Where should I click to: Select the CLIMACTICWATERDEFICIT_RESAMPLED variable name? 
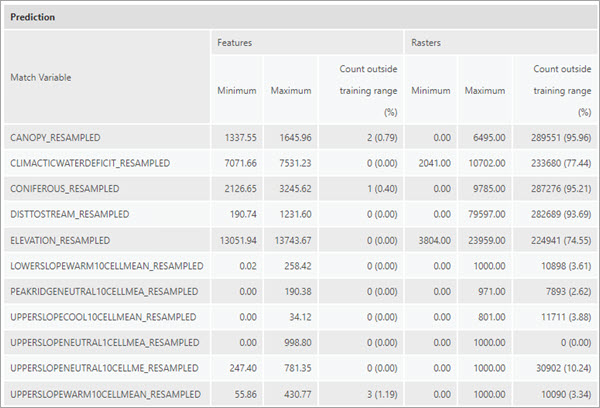pyautogui.click(x=89, y=162)
